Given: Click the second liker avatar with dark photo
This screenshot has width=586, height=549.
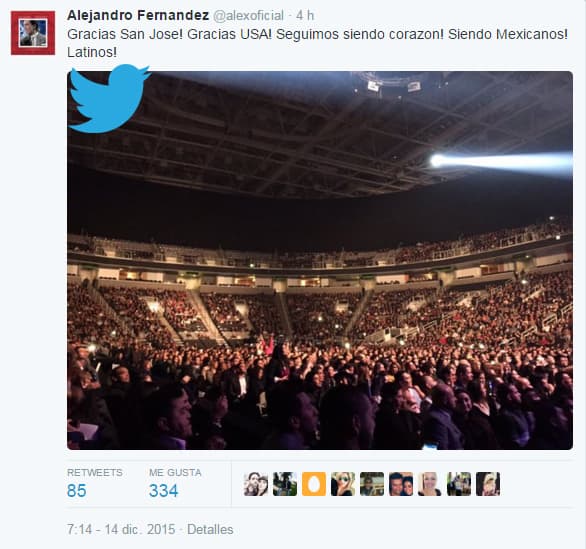Looking at the screenshot, I should click(x=285, y=484).
